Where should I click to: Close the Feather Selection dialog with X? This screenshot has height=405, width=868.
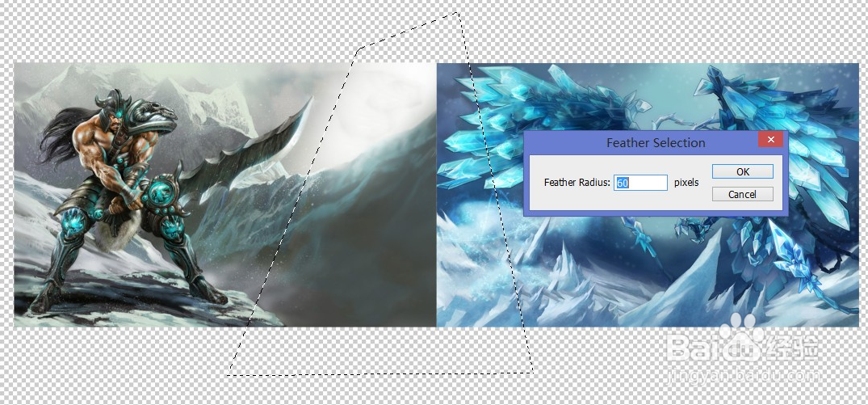point(770,139)
